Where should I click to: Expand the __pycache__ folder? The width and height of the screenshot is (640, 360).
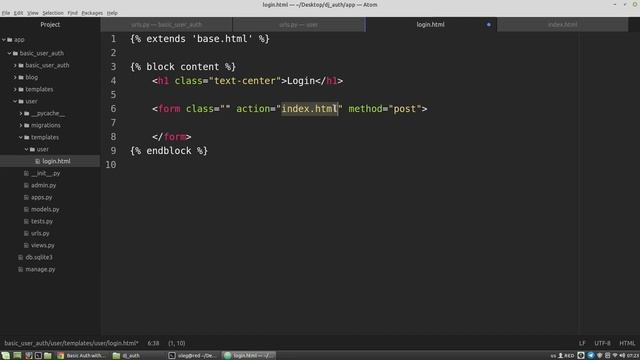click(x=21, y=113)
